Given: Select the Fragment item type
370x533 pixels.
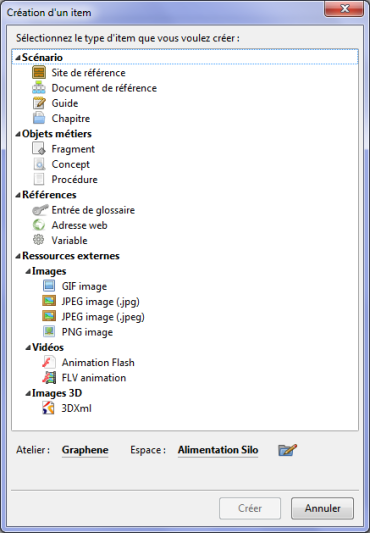Looking at the screenshot, I should pyautogui.click(x=73, y=149).
